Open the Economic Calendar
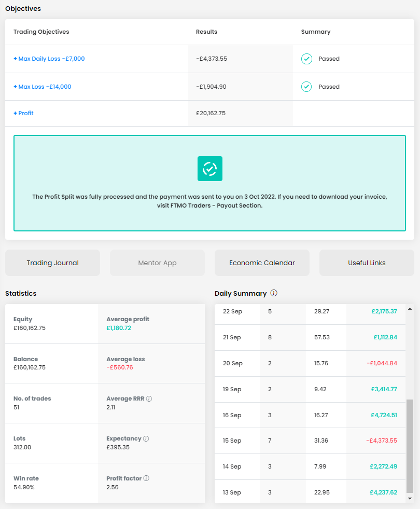 [x=262, y=263]
